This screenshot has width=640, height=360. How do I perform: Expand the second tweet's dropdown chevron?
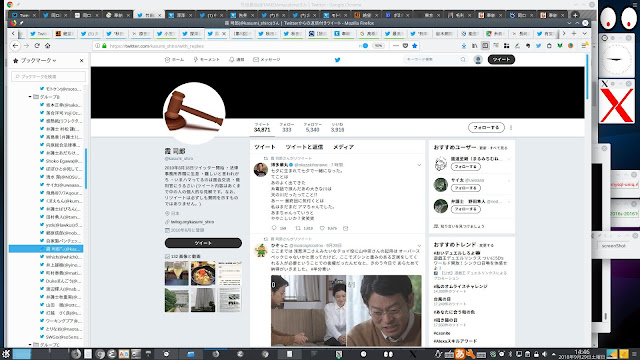(419, 246)
